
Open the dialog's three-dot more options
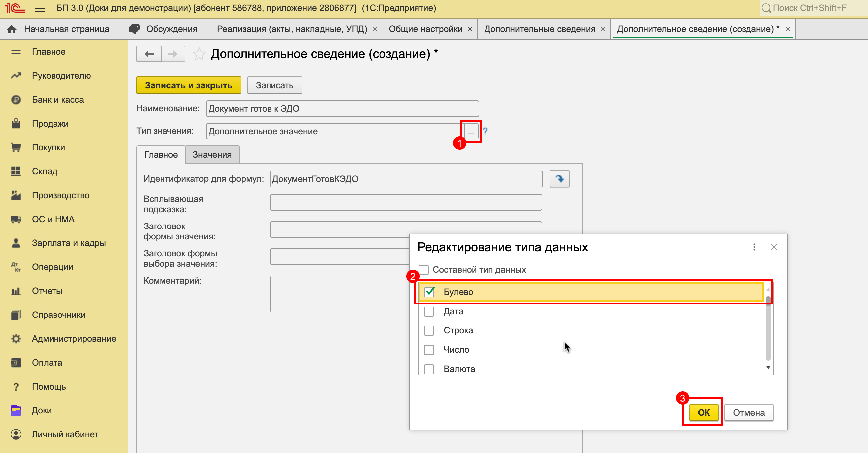coord(754,247)
